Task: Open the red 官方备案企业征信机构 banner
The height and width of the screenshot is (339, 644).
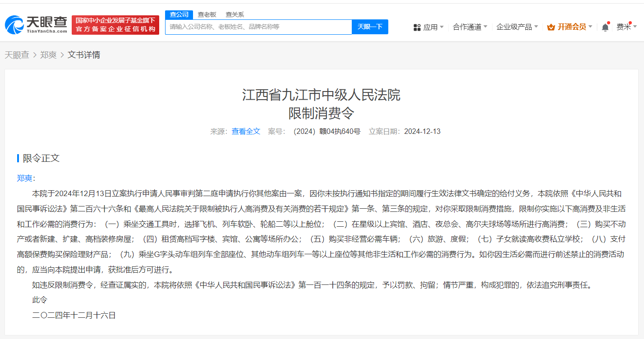Action: coord(115,25)
